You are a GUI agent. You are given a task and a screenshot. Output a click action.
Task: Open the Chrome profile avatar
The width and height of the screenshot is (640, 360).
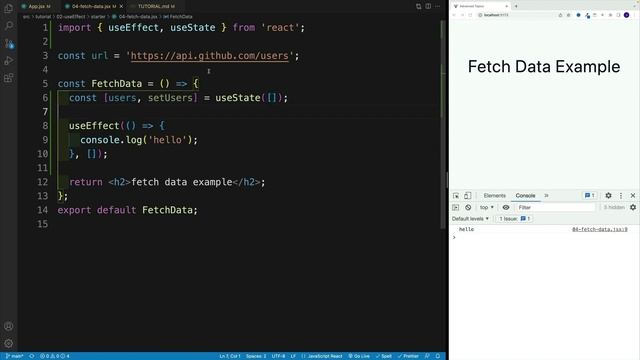pyautogui.click(x=627, y=15)
